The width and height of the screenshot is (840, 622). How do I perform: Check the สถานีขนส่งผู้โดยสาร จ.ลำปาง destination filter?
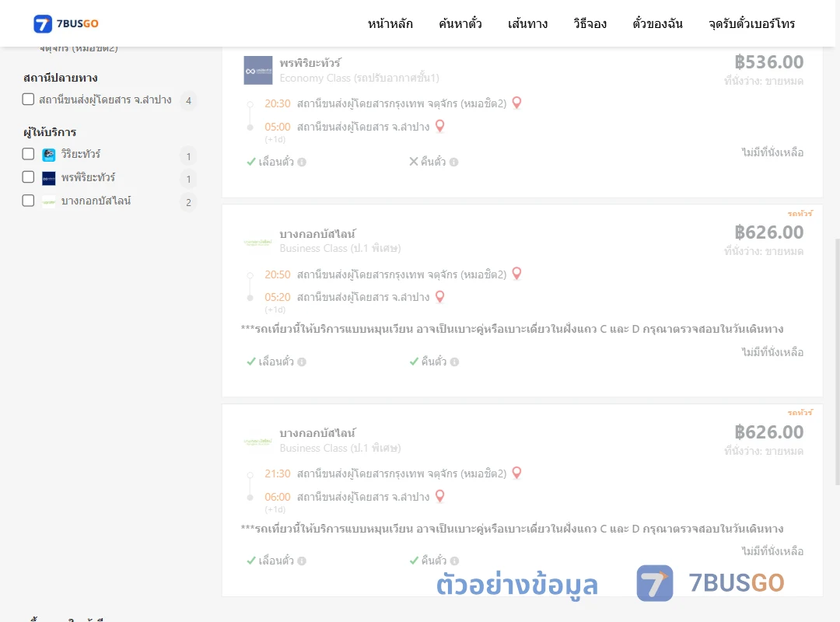(x=29, y=99)
